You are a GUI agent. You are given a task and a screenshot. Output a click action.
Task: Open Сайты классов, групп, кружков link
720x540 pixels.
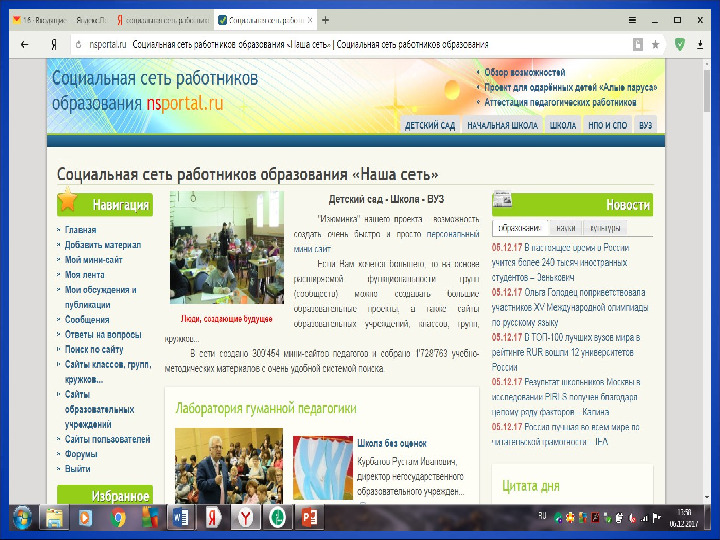(x=108, y=372)
